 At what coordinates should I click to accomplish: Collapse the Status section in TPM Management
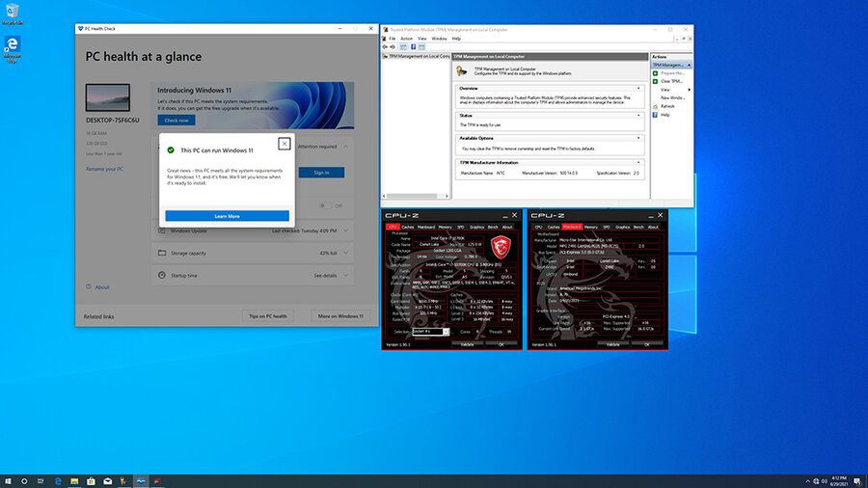point(638,115)
